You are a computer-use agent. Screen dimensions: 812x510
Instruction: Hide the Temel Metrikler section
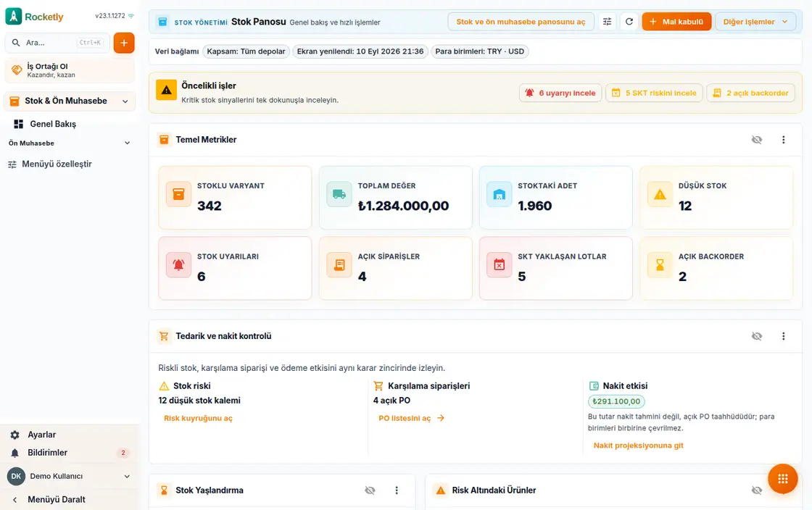coord(757,140)
